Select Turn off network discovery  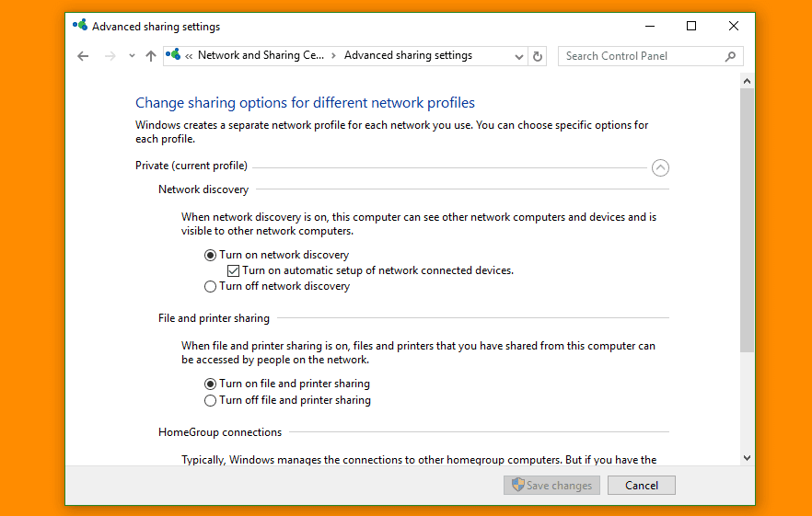click(211, 286)
